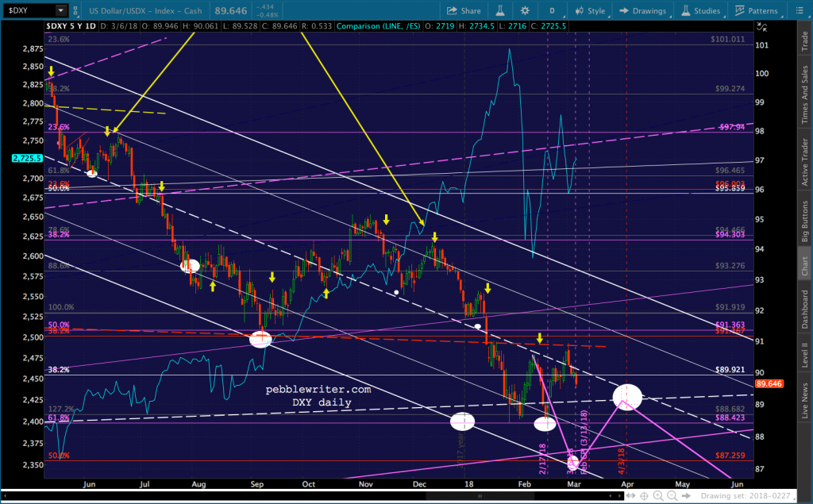Open the flask research tools icon
The height and width of the screenshot is (504, 813).
click(x=500, y=10)
